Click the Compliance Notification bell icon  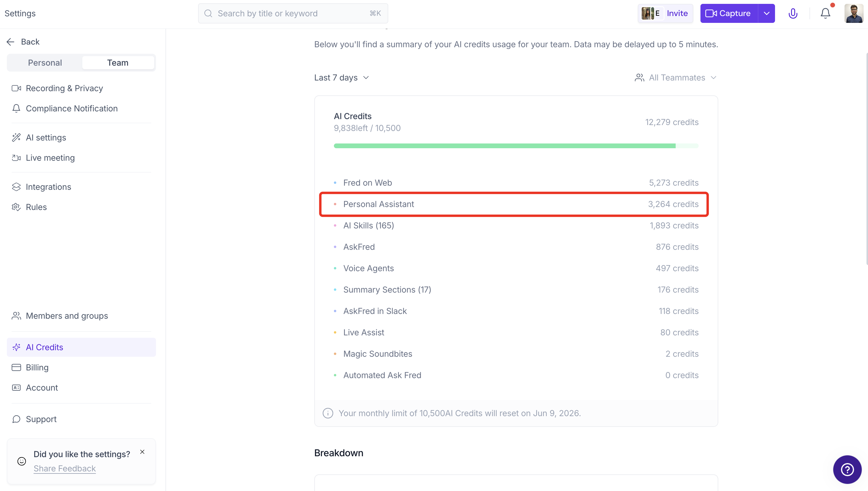point(16,109)
